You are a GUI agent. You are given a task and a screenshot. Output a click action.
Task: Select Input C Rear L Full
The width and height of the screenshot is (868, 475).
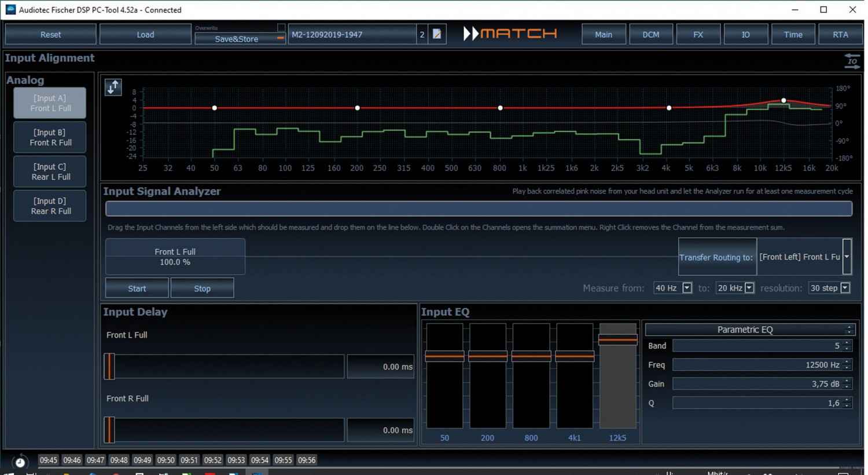(50, 171)
